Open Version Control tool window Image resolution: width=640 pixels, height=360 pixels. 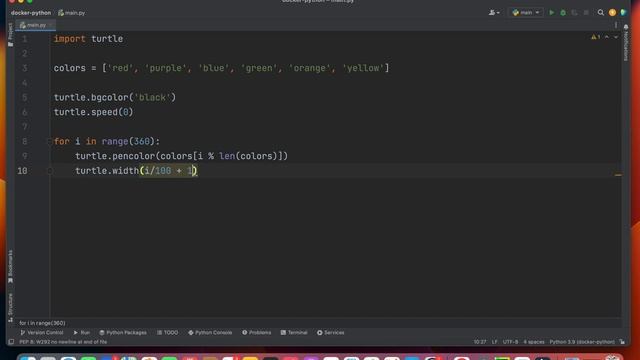pos(42,333)
